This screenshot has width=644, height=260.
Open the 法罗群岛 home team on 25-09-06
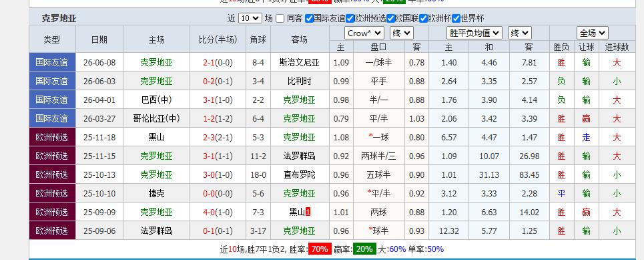[x=156, y=231]
